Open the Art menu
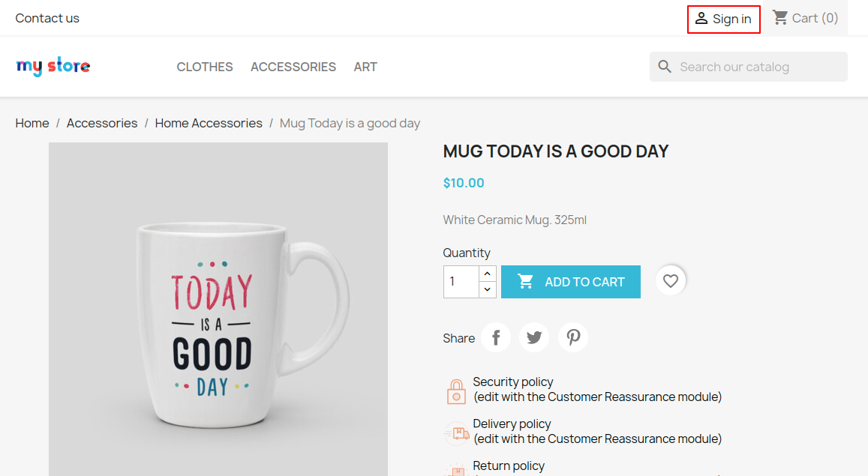 (x=365, y=67)
